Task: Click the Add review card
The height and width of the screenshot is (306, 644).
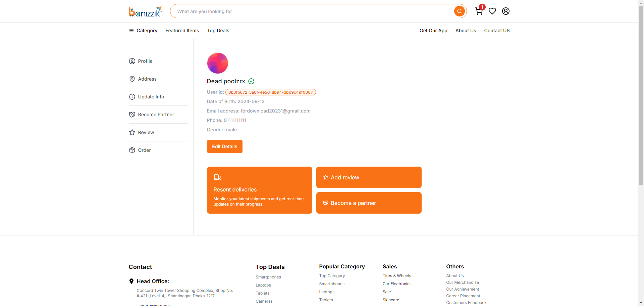Action: click(369, 177)
